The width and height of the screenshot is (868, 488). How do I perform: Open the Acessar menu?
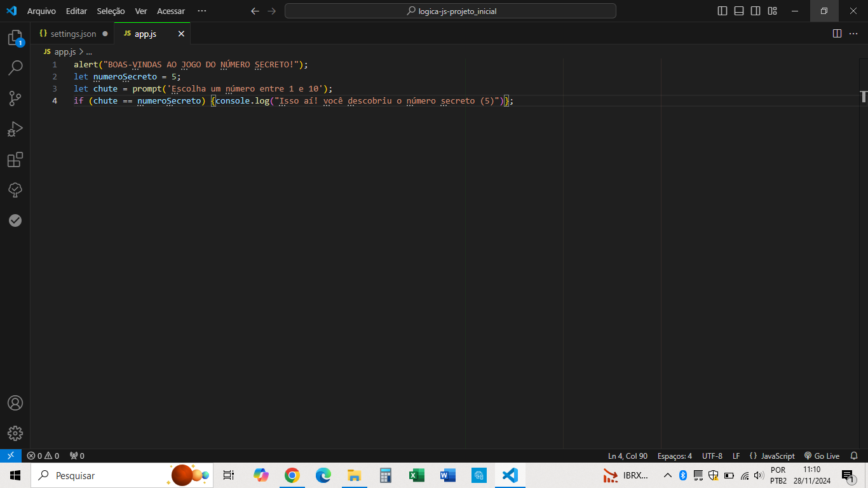point(171,11)
